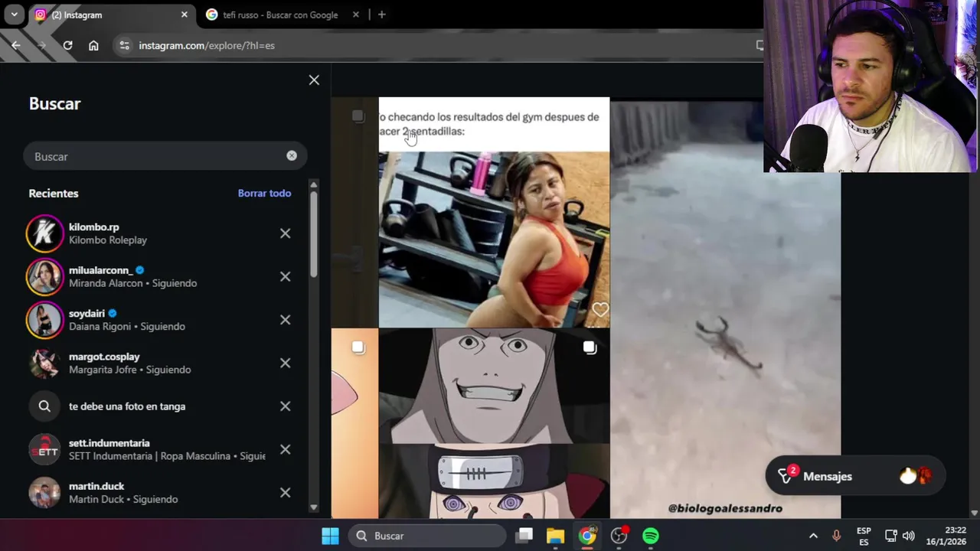Open Chrome from taskbar
980x551 pixels.
point(587,536)
